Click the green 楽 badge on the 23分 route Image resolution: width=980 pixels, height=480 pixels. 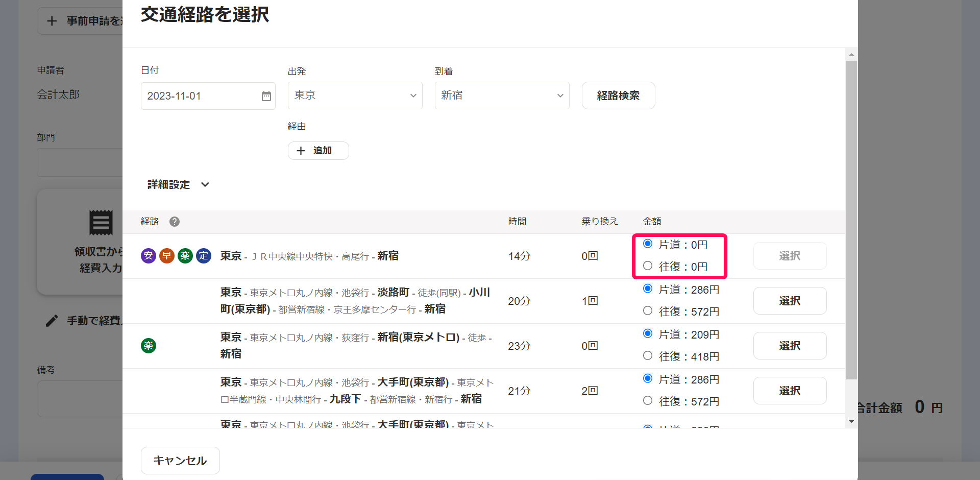coord(149,346)
